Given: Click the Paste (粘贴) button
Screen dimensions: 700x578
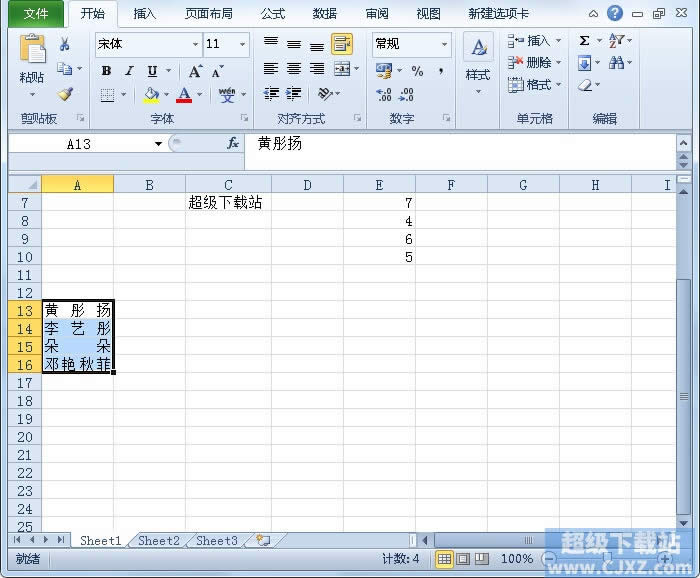Looking at the screenshot, I should point(32,60).
